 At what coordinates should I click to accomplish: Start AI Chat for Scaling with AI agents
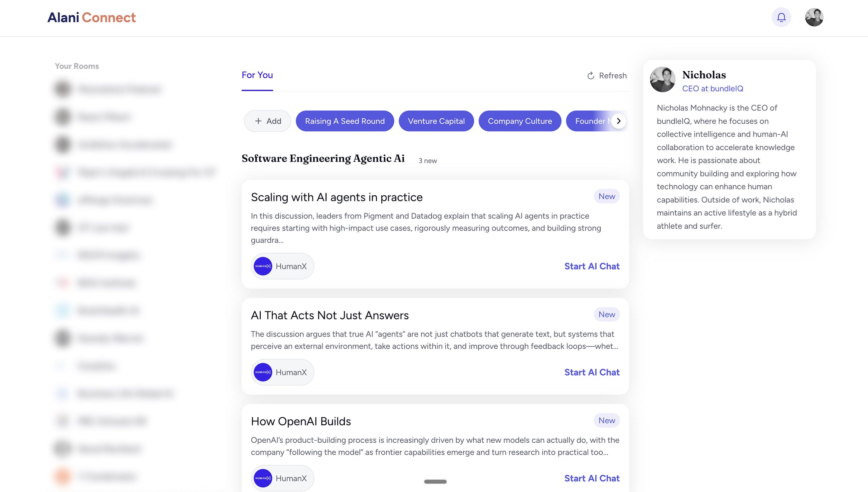click(x=592, y=266)
